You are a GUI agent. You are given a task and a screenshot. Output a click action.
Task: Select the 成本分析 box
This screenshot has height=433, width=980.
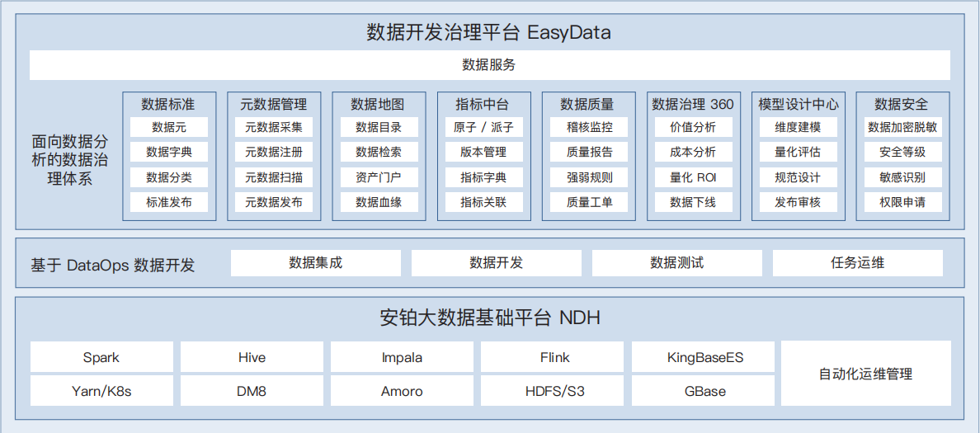[693, 152]
